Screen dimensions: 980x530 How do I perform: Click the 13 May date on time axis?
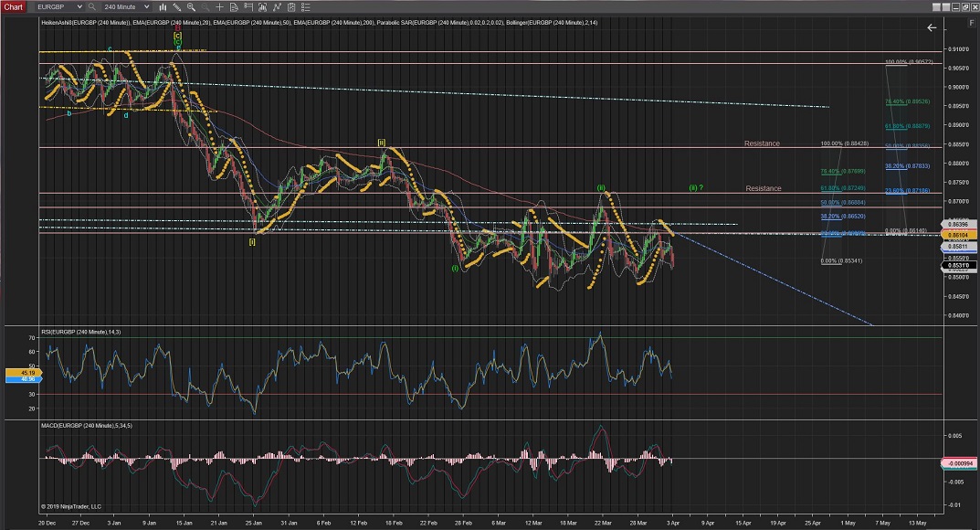coord(917,523)
